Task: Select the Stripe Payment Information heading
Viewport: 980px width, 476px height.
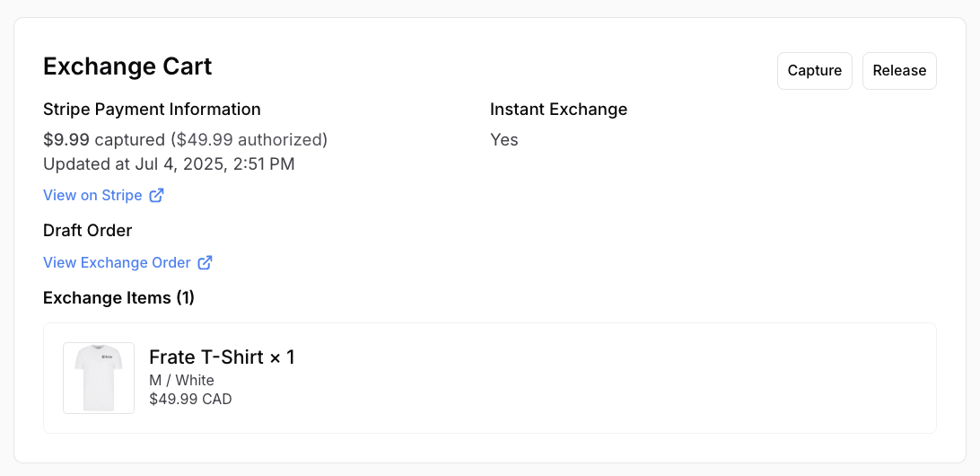Action: [152, 110]
